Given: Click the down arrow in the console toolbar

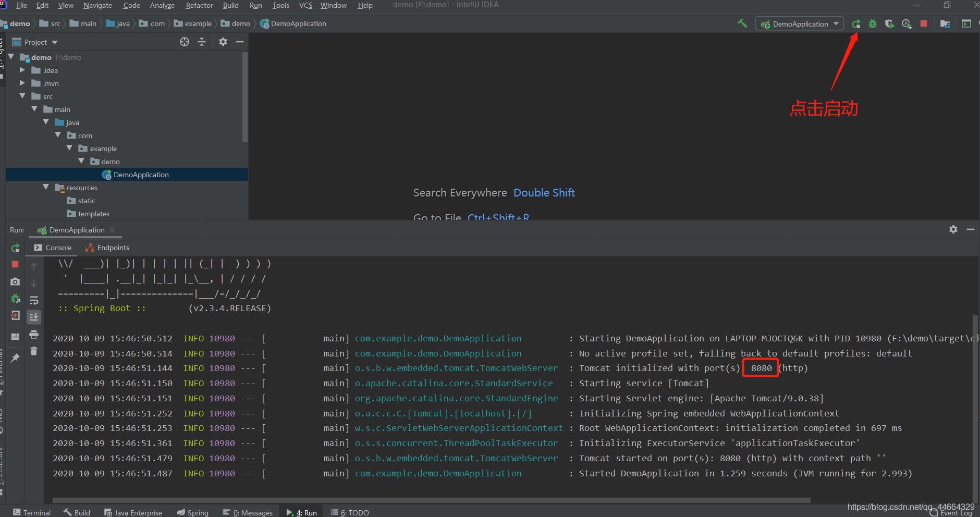Looking at the screenshot, I should [34, 283].
